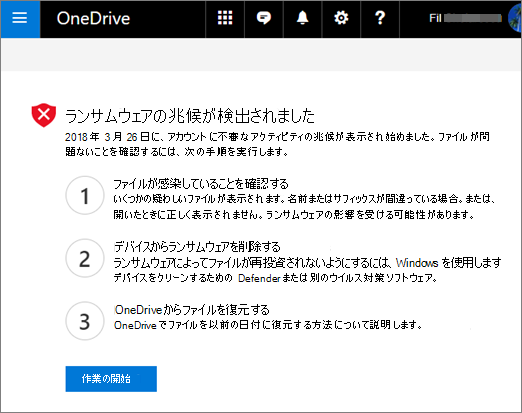
Task: Select step 1 circle number
Action: 85,195
